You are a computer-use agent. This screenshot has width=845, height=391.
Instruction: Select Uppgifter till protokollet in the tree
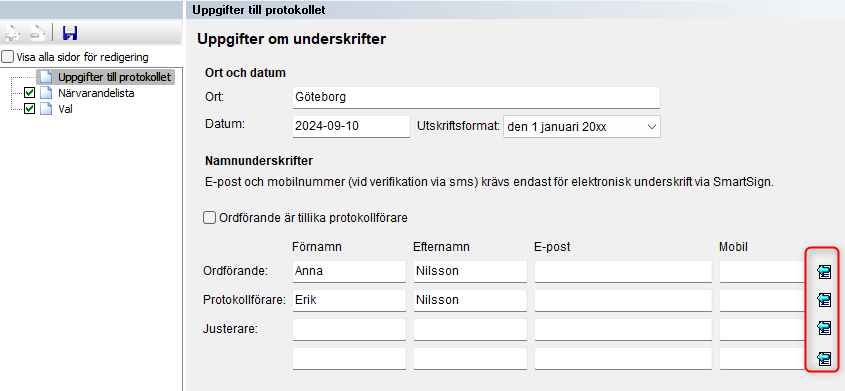point(114,77)
